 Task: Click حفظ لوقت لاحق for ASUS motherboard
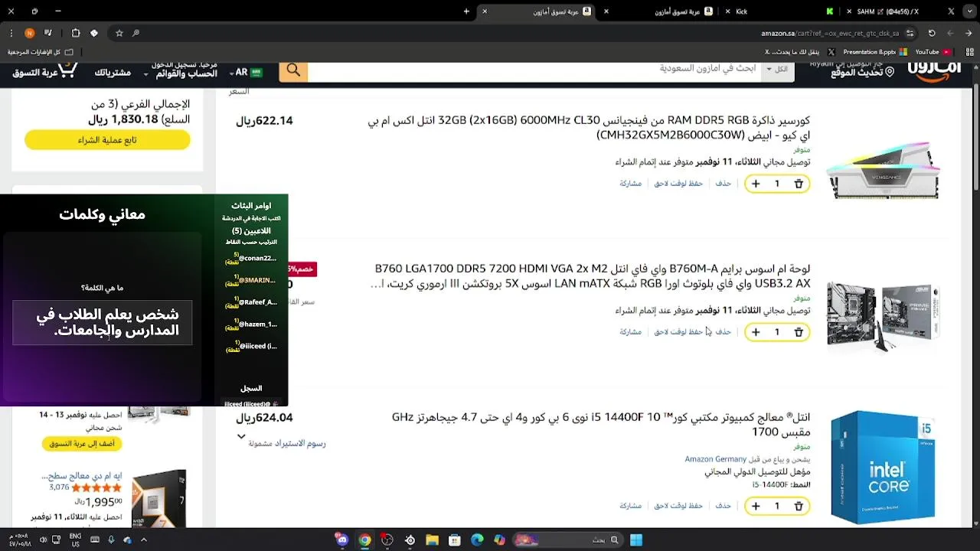click(x=678, y=332)
